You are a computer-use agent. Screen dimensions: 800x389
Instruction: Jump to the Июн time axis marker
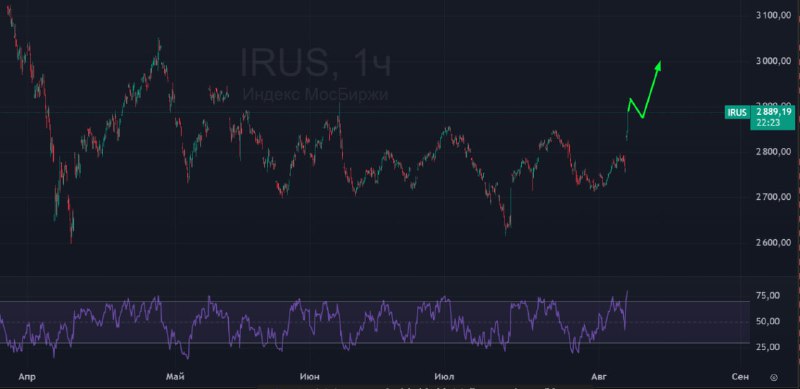tap(310, 377)
